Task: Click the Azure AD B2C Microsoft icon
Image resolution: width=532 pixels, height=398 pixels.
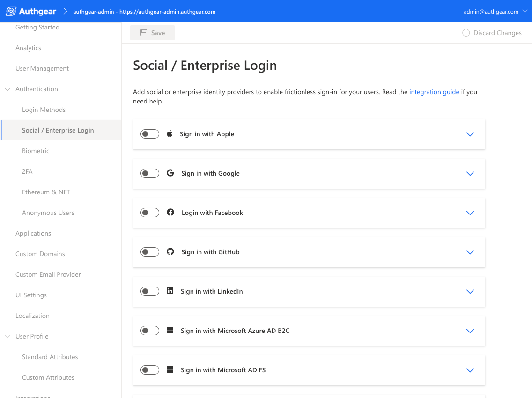Action: point(170,331)
